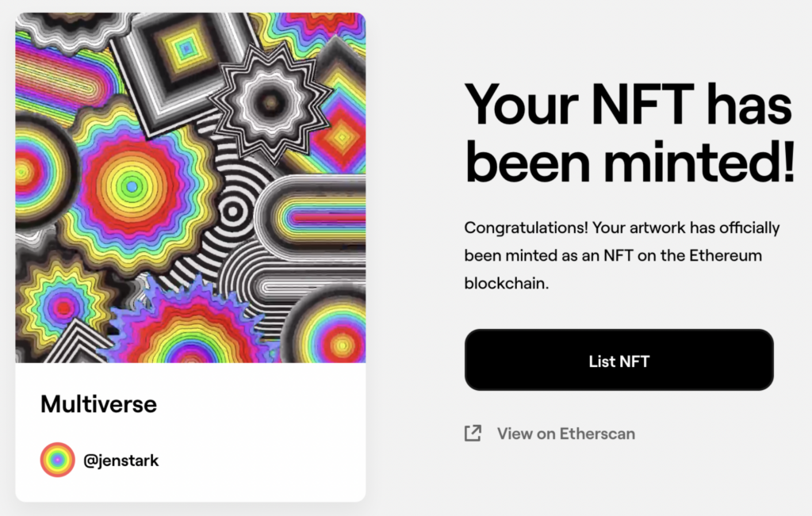Click the Multiverse artwork preview image
The width and height of the screenshot is (812, 516).
coord(190,186)
